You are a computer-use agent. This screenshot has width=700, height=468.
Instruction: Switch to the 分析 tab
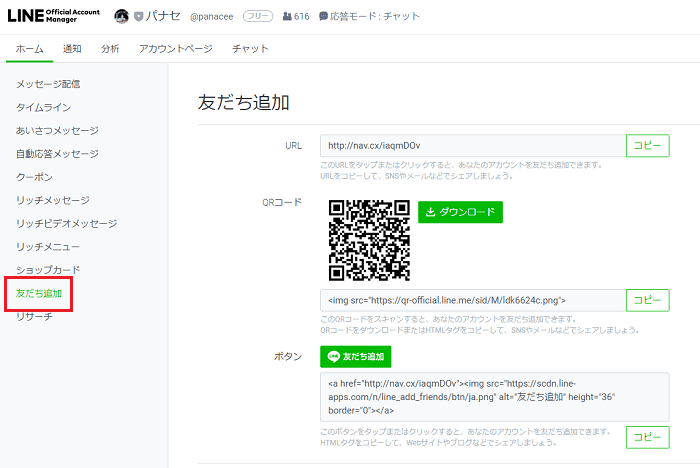click(110, 49)
